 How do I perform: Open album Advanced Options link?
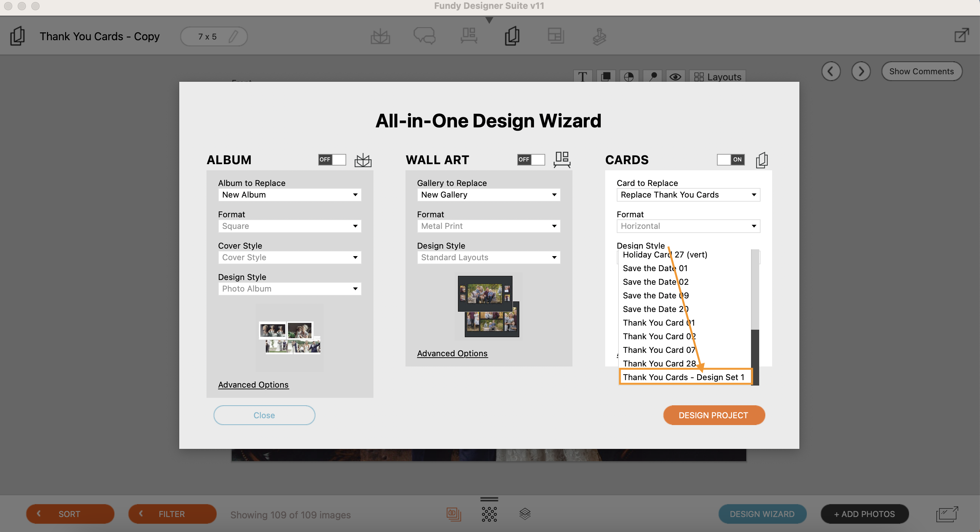coord(254,385)
